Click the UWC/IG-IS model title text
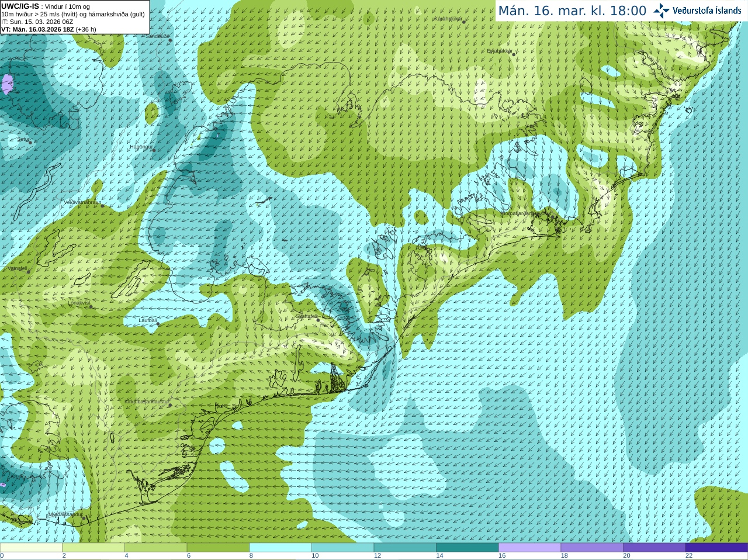The image size is (748, 560). pos(20,6)
